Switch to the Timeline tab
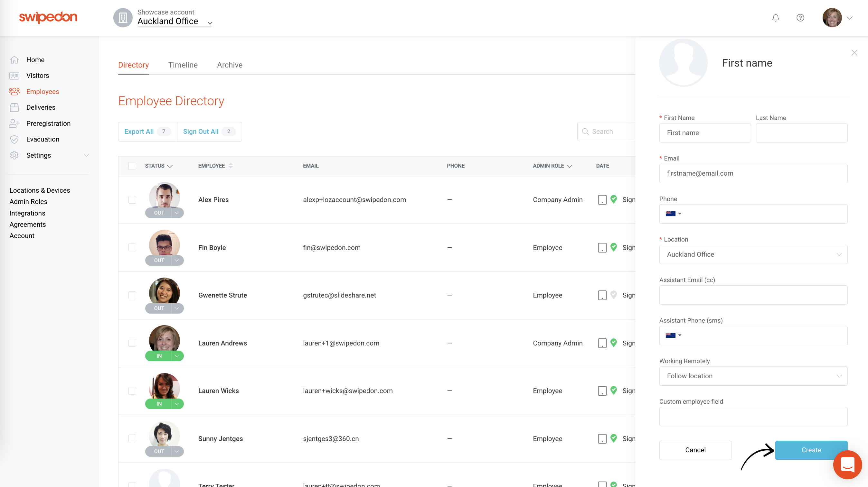 (x=183, y=65)
